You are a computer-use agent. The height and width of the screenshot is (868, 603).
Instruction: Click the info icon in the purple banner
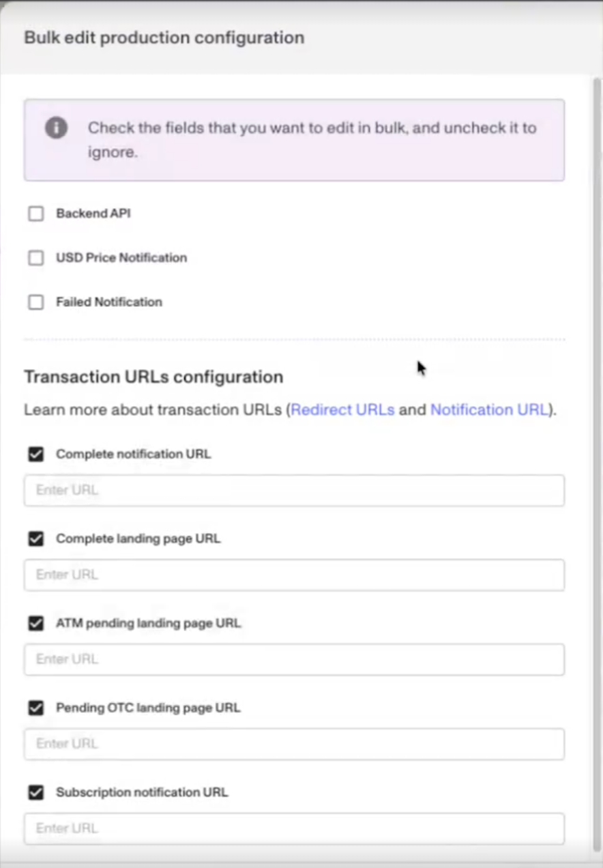[x=56, y=128]
